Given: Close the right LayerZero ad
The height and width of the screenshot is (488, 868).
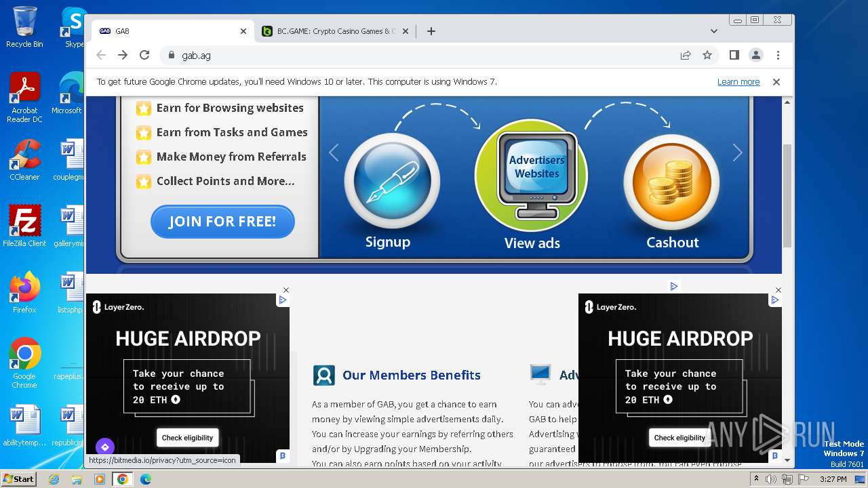Looking at the screenshot, I should coord(778,290).
